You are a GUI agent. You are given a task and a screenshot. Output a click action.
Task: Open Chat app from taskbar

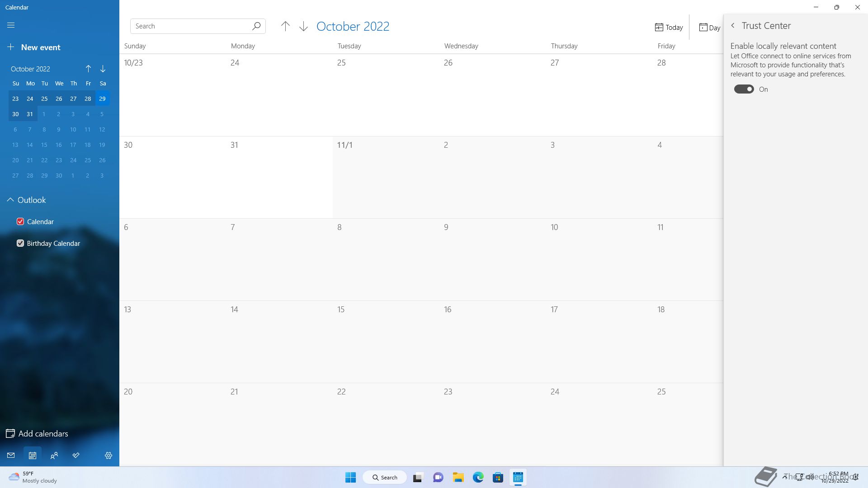(438, 477)
